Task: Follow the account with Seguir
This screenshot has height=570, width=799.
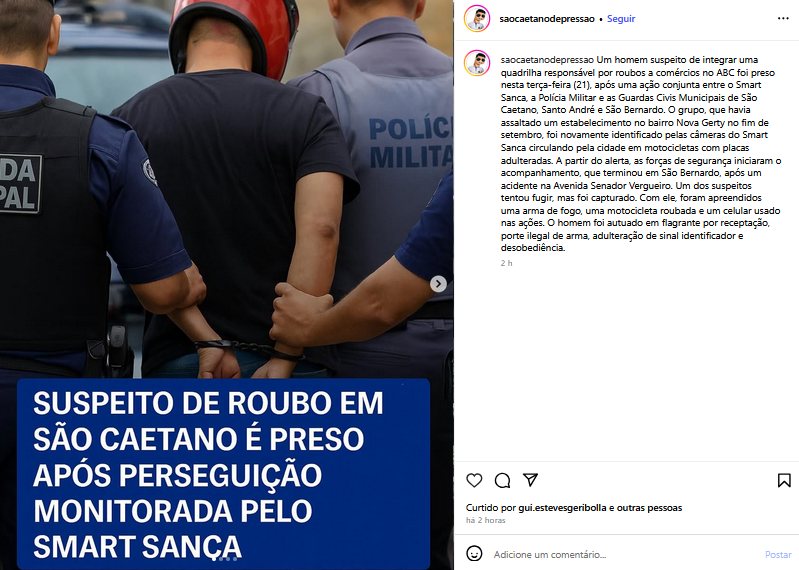Action: point(621,19)
